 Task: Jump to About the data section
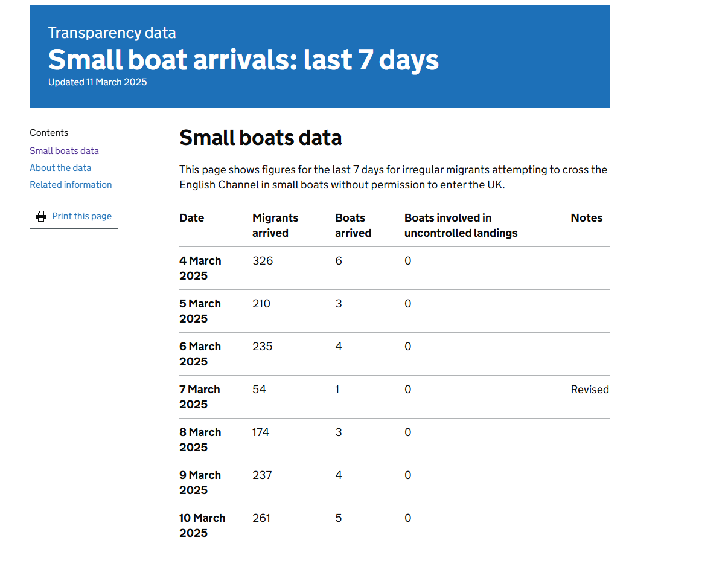pos(60,168)
